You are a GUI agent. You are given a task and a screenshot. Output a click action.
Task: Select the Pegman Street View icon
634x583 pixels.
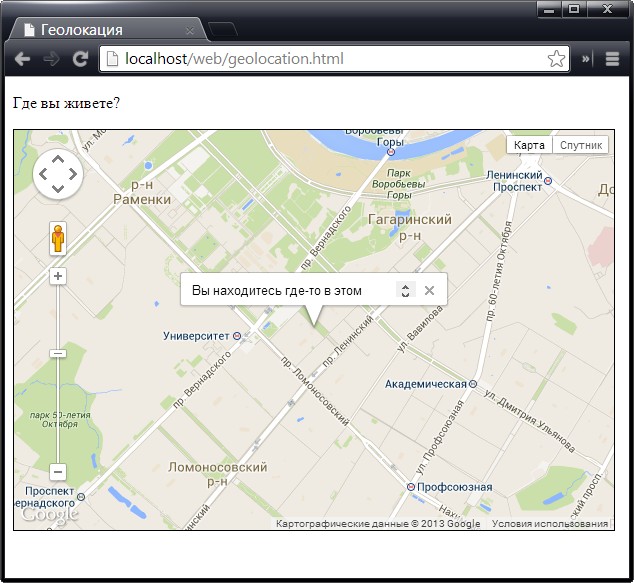pyautogui.click(x=58, y=239)
